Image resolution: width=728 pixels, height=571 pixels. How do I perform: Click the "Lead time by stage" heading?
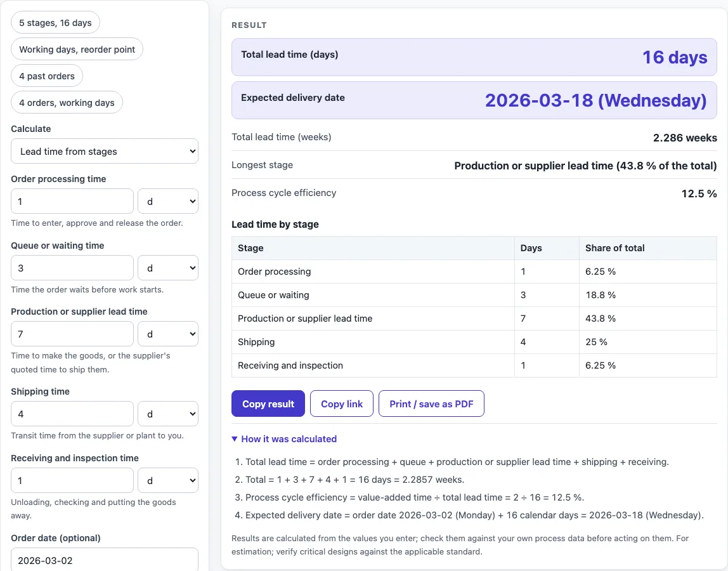click(275, 224)
